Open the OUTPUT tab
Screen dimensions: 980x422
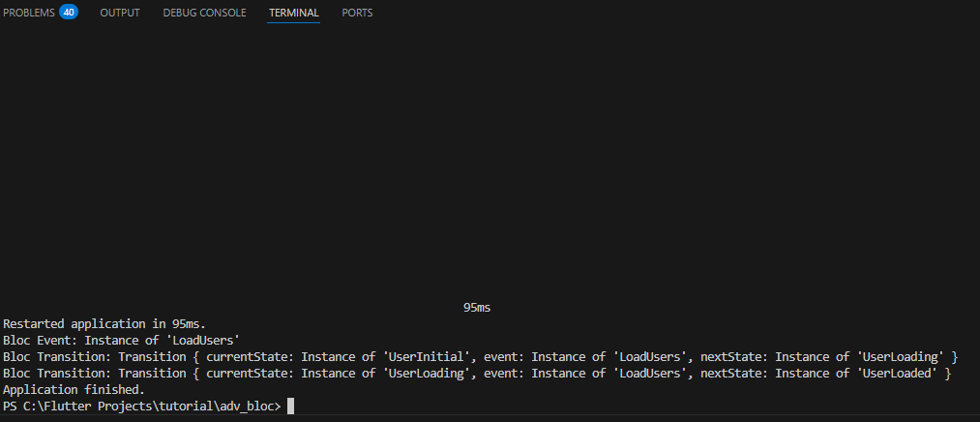tap(120, 13)
